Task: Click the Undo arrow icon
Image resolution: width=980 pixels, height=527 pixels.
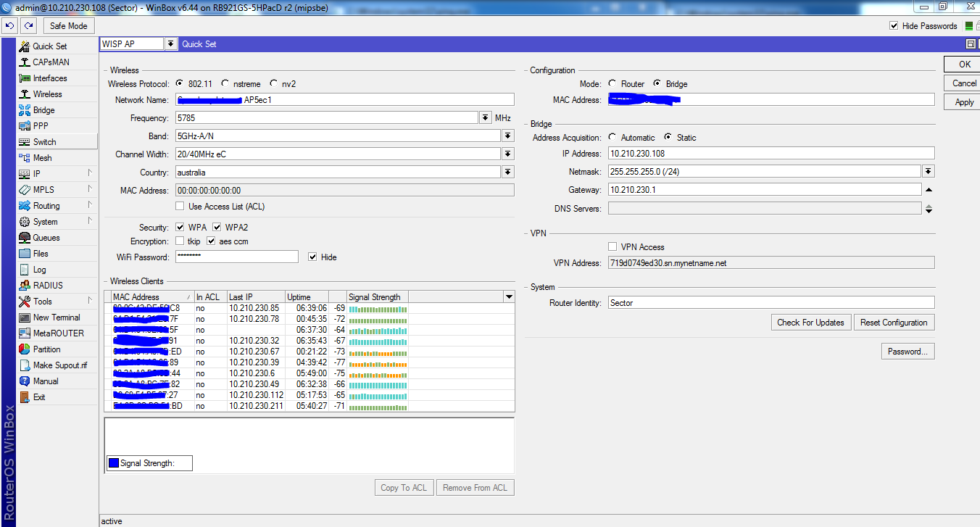Action: 9,26
